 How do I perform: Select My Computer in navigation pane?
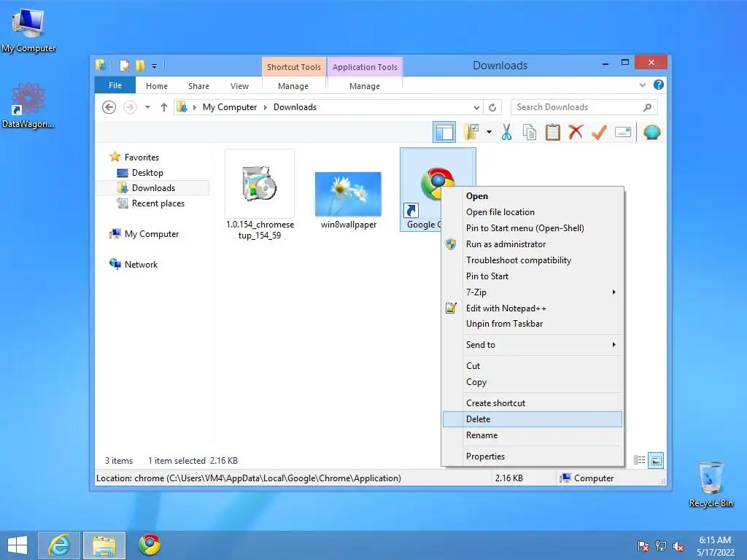(x=152, y=234)
